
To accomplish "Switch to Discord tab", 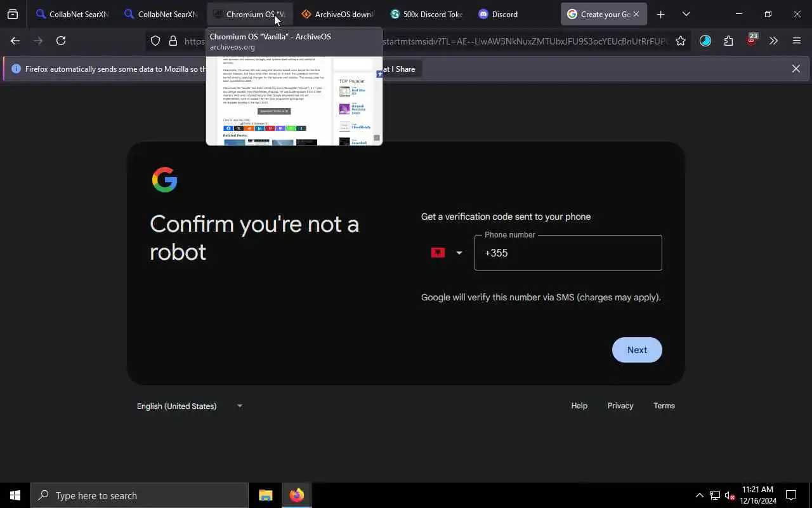I will tap(514, 14).
